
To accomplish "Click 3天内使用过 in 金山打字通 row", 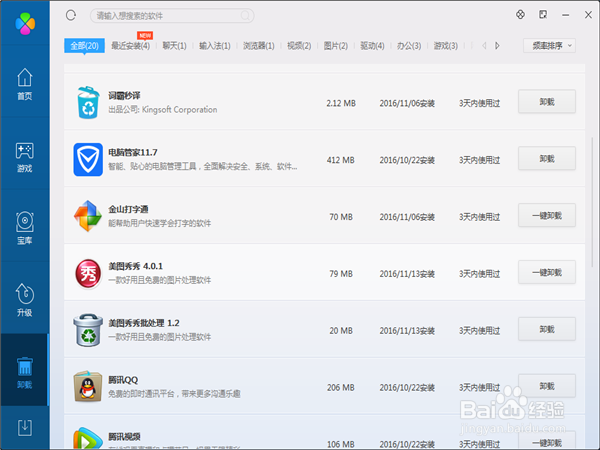I will pyautogui.click(x=479, y=217).
